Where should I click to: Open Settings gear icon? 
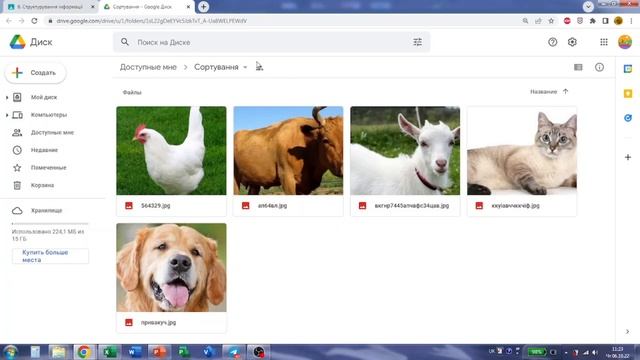pyautogui.click(x=572, y=42)
